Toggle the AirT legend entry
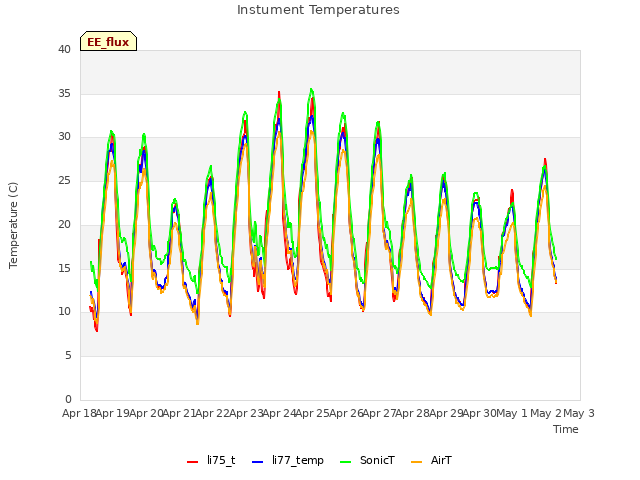This screenshot has height=480, width=640. pyautogui.click(x=431, y=460)
